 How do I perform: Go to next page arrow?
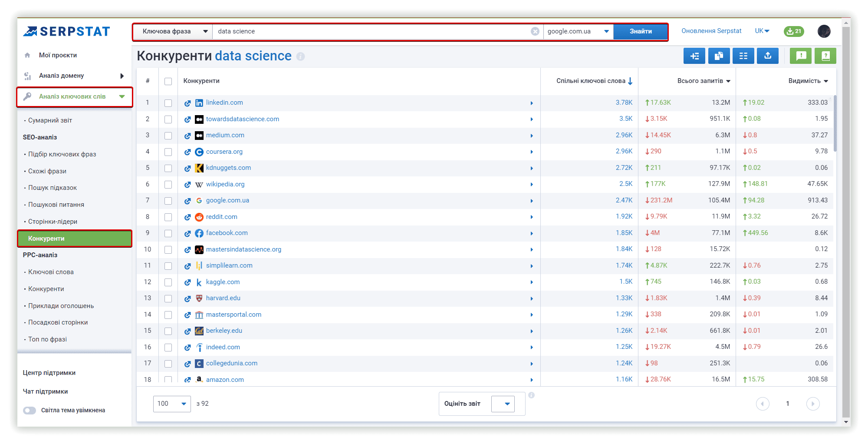813,404
